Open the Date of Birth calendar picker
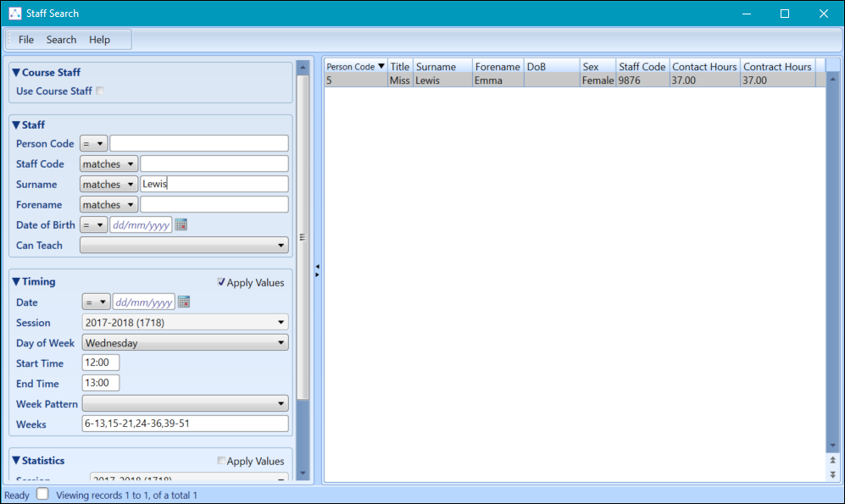845x504 pixels. coord(181,225)
